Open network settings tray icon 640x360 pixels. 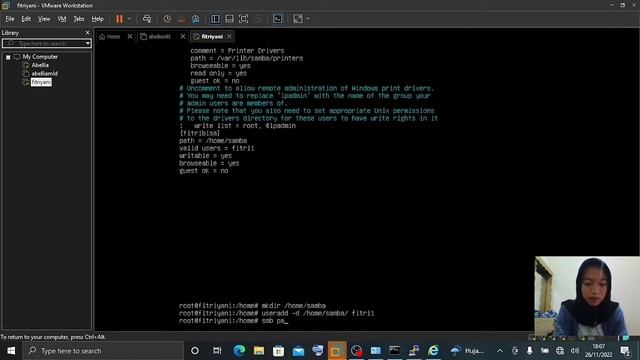(x=560, y=351)
